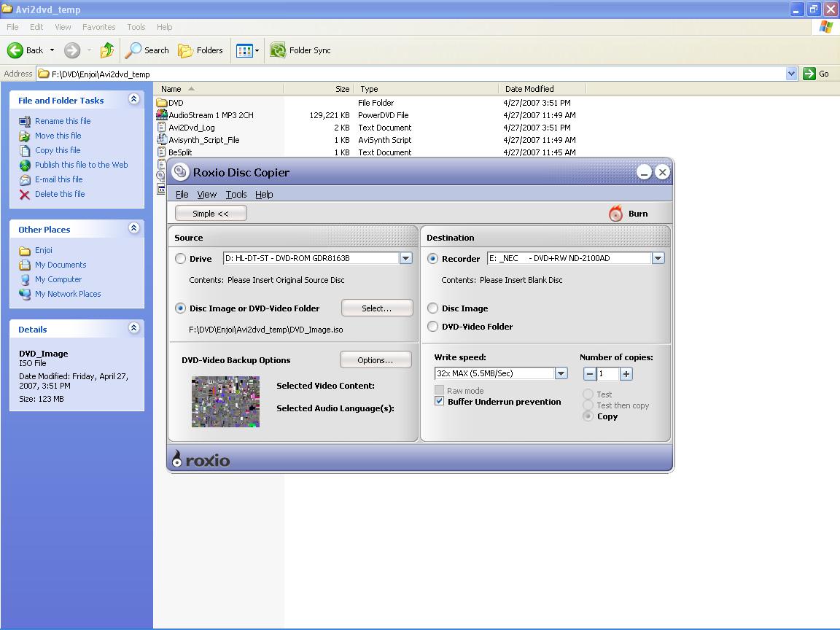Viewport: 840px width, 630px height.
Task: Collapse the Other Places panel
Action: [134, 228]
